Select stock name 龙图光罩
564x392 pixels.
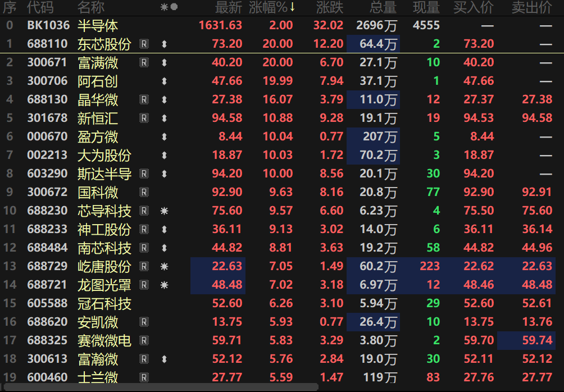click(x=104, y=285)
